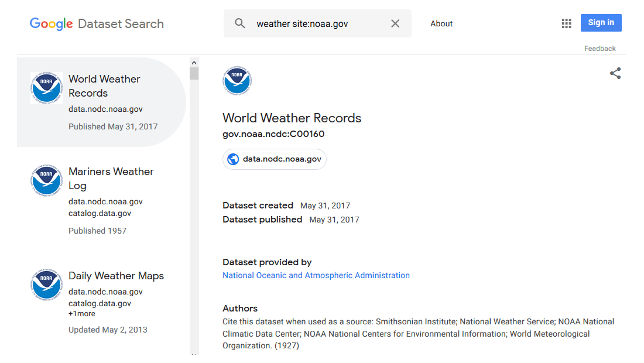Click data.nodc.noaa.gov under Mariners Weather Log
The height and width of the screenshot is (363, 644).
(x=105, y=201)
